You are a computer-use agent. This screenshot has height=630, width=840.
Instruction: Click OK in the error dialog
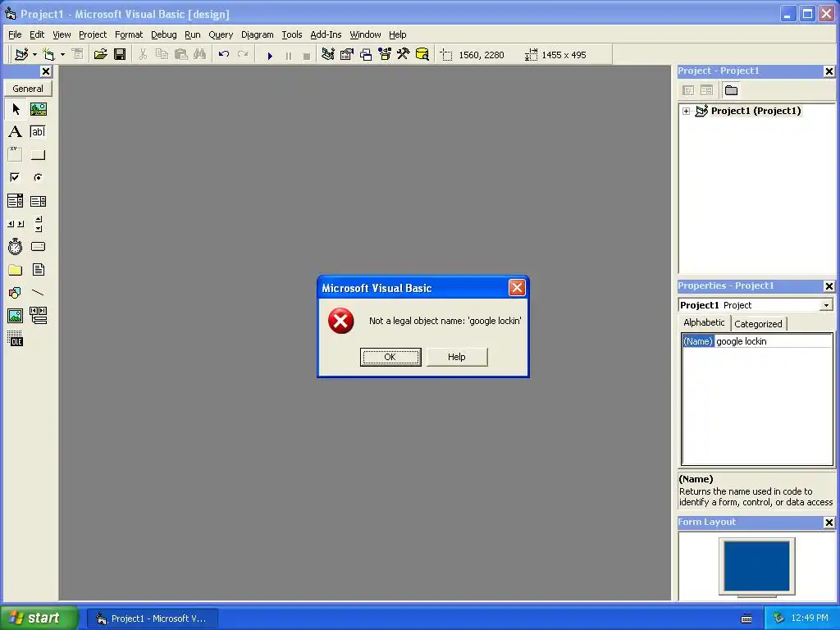(x=390, y=357)
